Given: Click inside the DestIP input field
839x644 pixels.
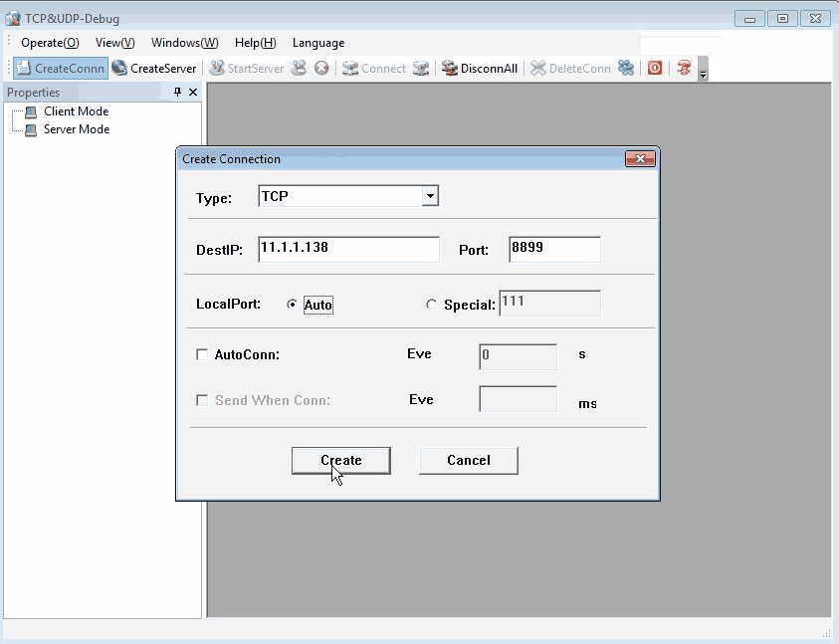Looking at the screenshot, I should (x=348, y=250).
